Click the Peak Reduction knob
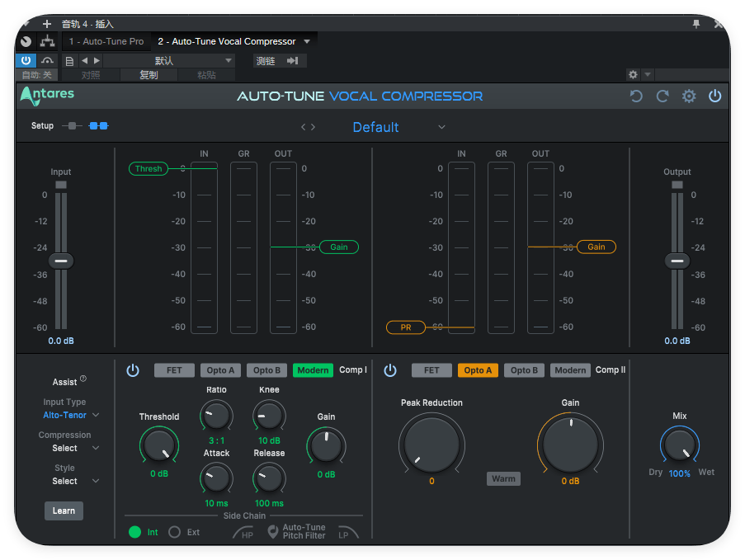Viewport: 745px width, 560px height. [x=431, y=444]
